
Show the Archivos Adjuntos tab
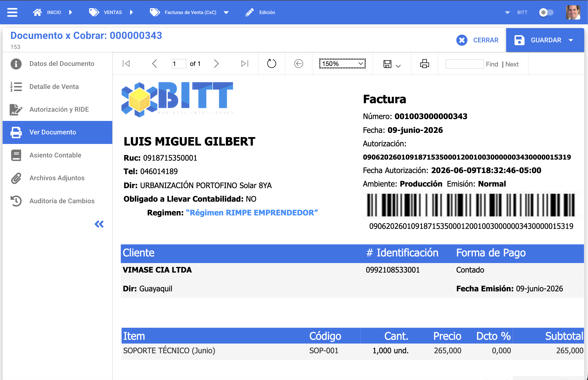57,178
